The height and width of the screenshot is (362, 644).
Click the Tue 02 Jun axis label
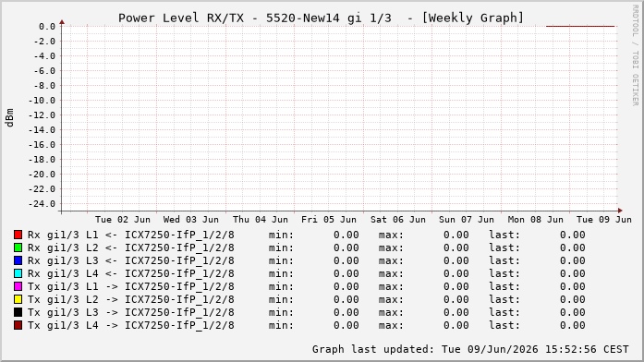(x=123, y=220)
